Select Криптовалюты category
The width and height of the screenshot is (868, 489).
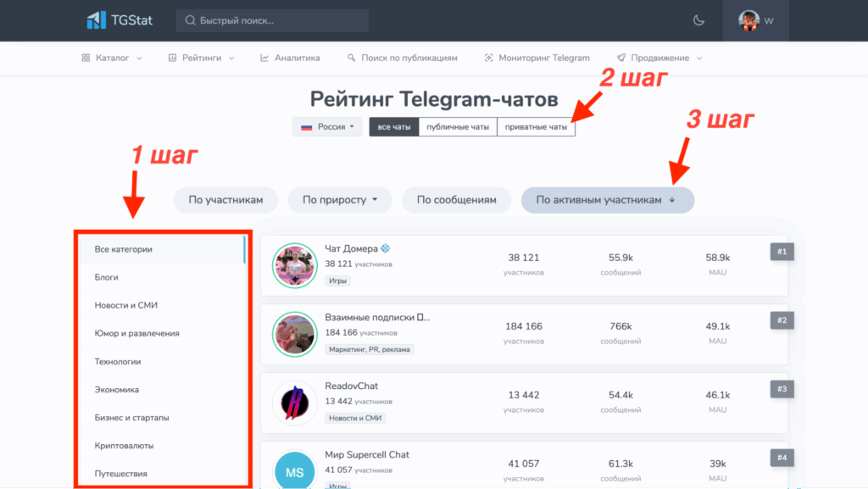click(163, 445)
